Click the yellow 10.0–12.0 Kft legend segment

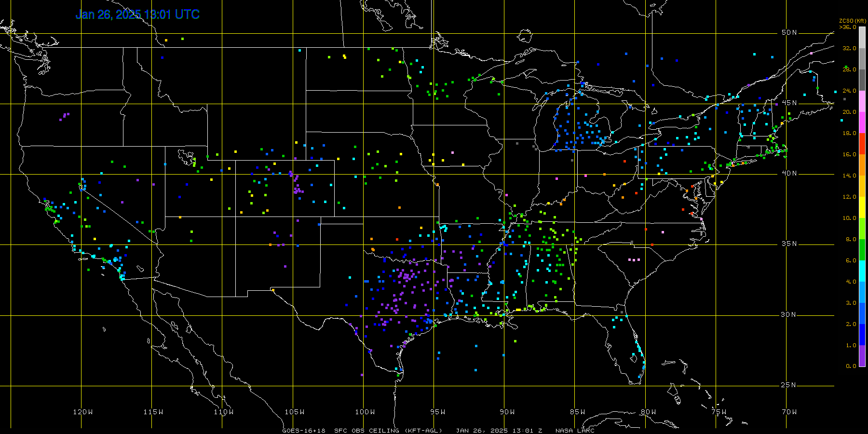(x=862, y=207)
